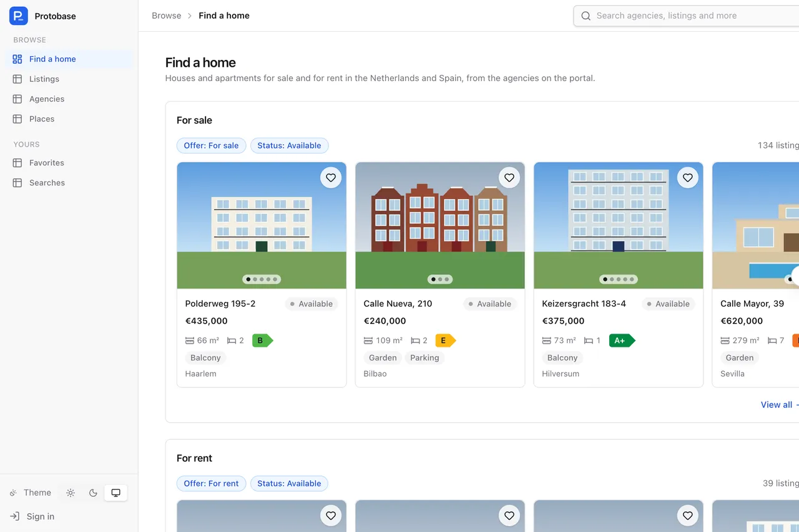The image size is (799, 532).
Task: Click the Offer: For rent filter chip
Action: [x=211, y=483]
